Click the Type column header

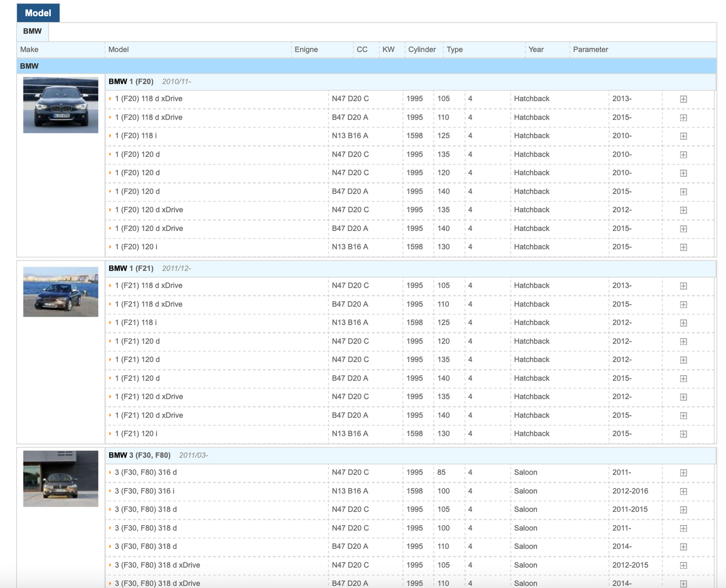pos(455,49)
